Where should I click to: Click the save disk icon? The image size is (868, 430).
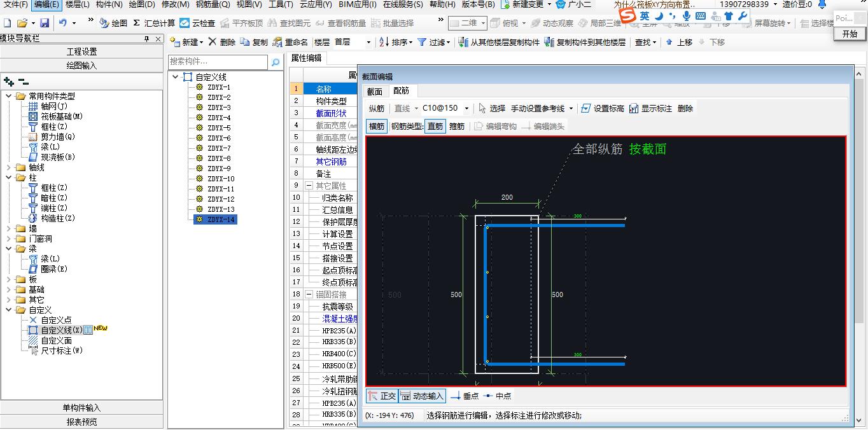[45, 23]
